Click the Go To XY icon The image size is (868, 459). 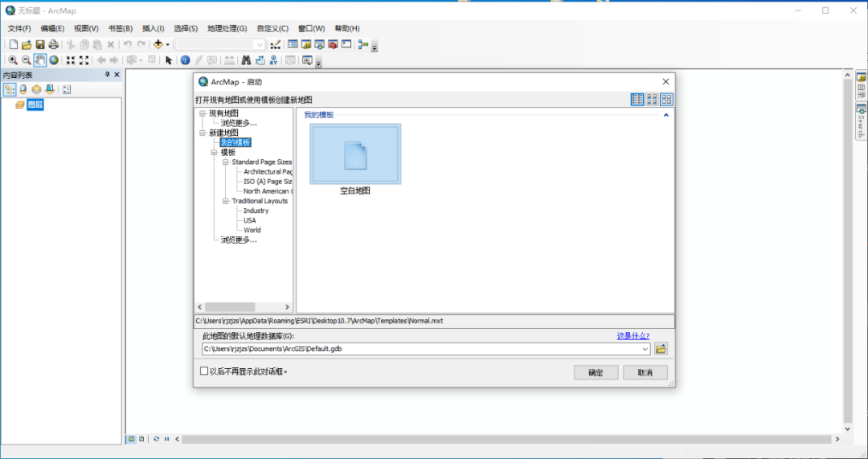[x=273, y=59]
